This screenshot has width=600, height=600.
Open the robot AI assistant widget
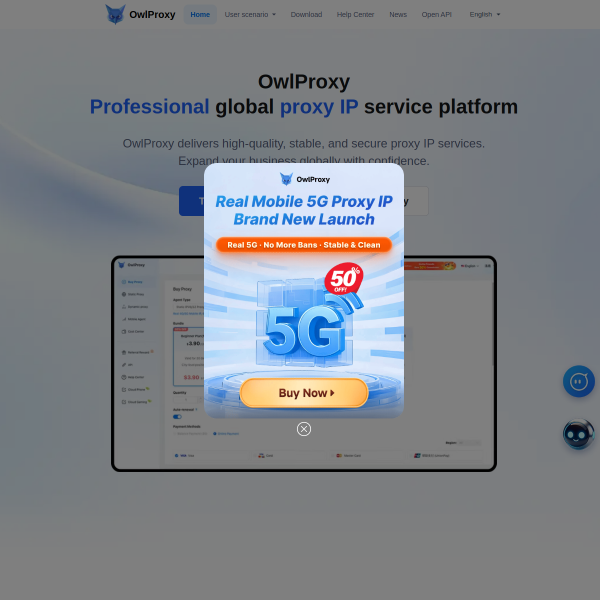click(579, 434)
